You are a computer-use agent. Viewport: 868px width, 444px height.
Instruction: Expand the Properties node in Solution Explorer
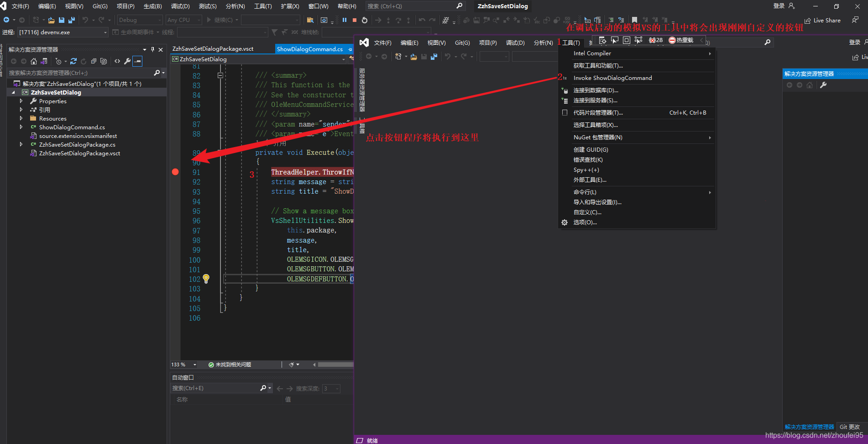click(21, 101)
